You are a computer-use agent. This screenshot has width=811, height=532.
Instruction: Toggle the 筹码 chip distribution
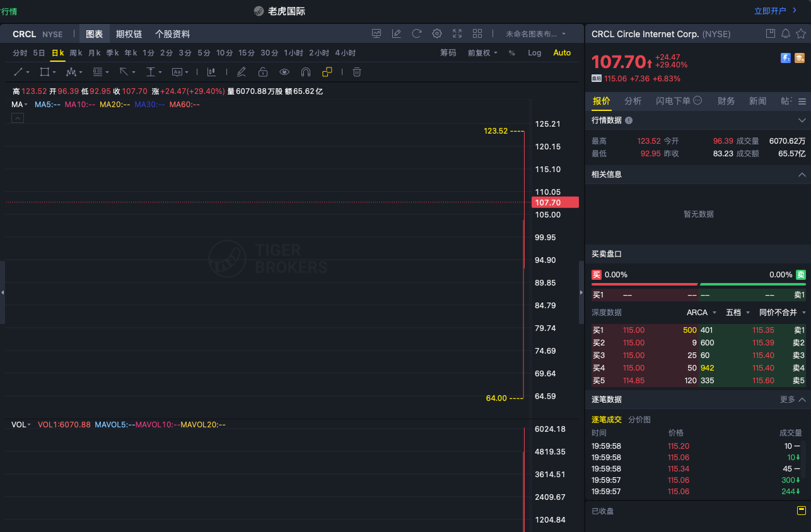[x=448, y=53]
